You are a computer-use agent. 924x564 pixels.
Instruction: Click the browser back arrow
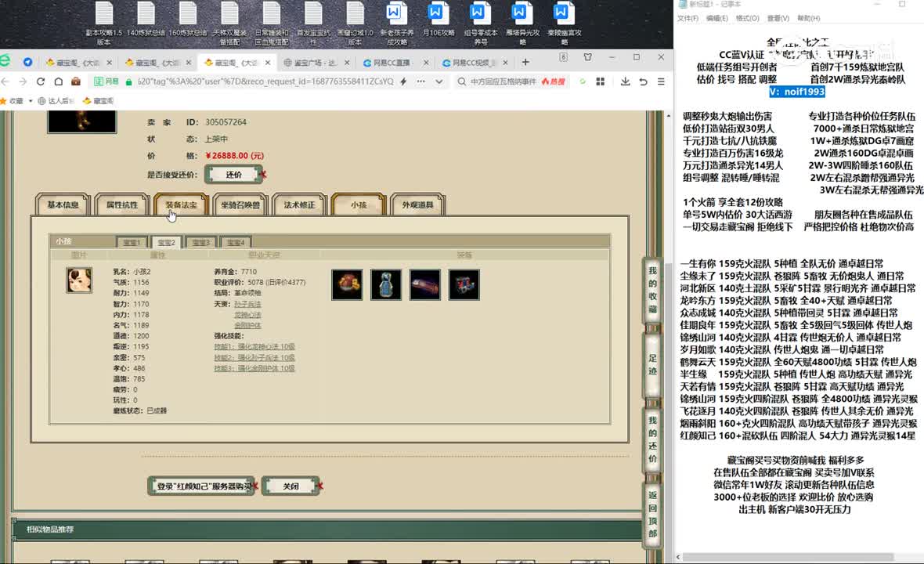pos(5,81)
